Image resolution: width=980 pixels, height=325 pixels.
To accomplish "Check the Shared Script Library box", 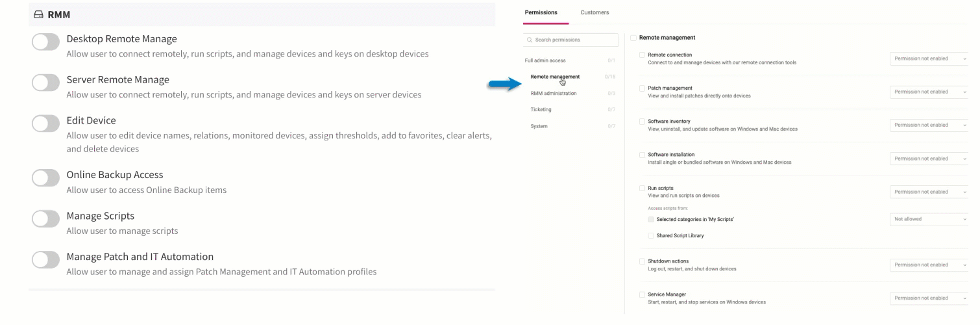I will click(651, 236).
